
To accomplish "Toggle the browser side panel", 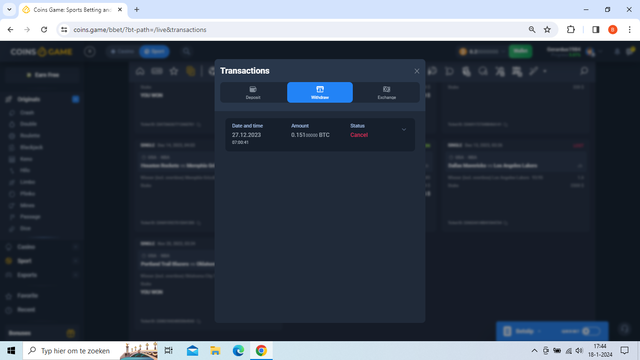I will pos(596,29).
